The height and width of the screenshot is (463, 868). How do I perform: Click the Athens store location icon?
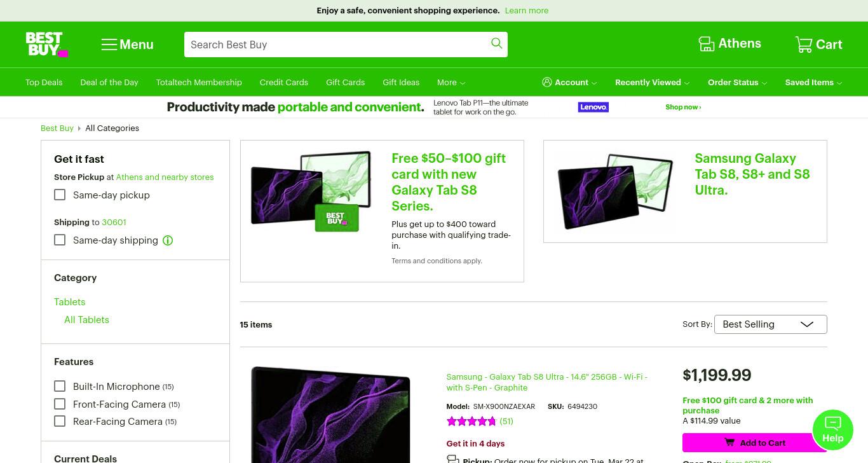707,44
